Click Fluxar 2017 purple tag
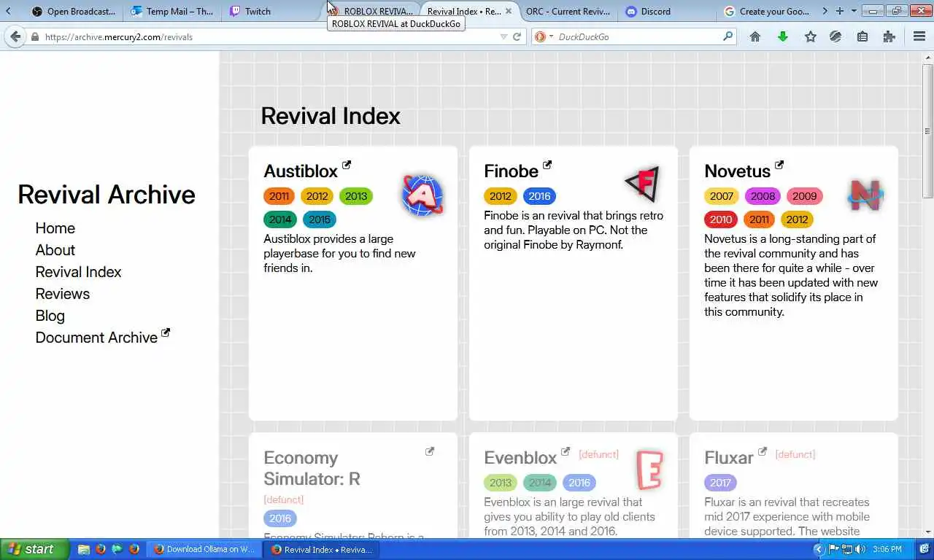934x560 pixels. tap(720, 483)
